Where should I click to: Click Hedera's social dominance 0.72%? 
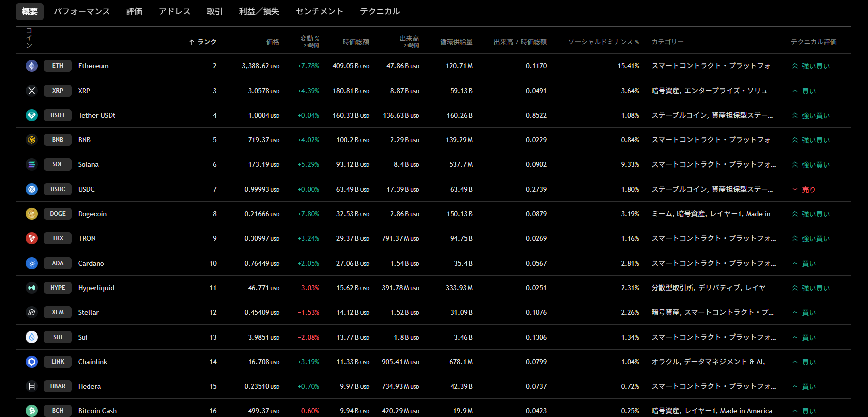[630, 386]
